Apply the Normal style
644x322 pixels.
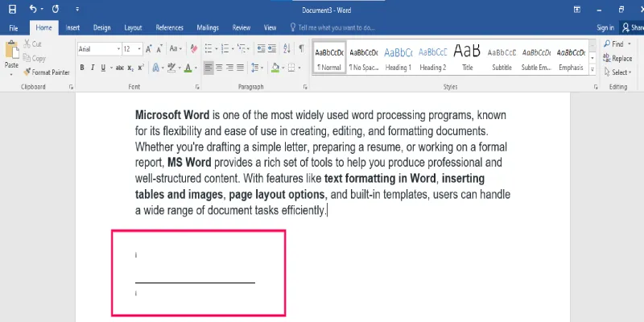[x=329, y=58]
